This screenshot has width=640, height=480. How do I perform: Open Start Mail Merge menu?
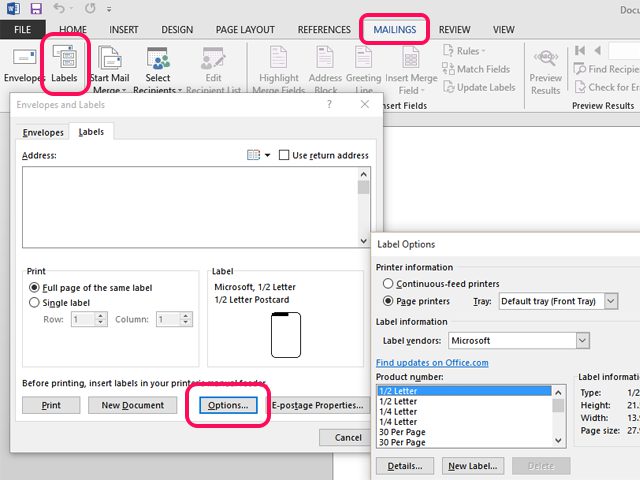109,69
